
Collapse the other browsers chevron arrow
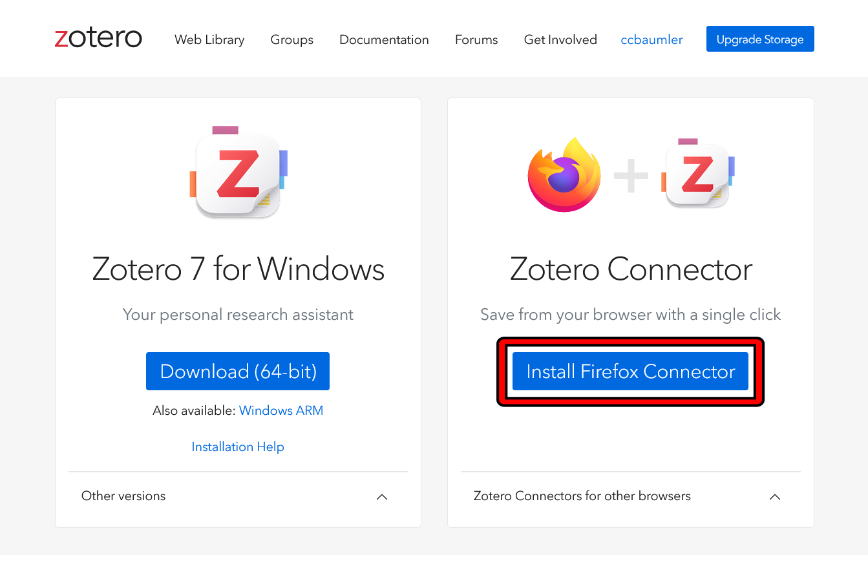775,497
